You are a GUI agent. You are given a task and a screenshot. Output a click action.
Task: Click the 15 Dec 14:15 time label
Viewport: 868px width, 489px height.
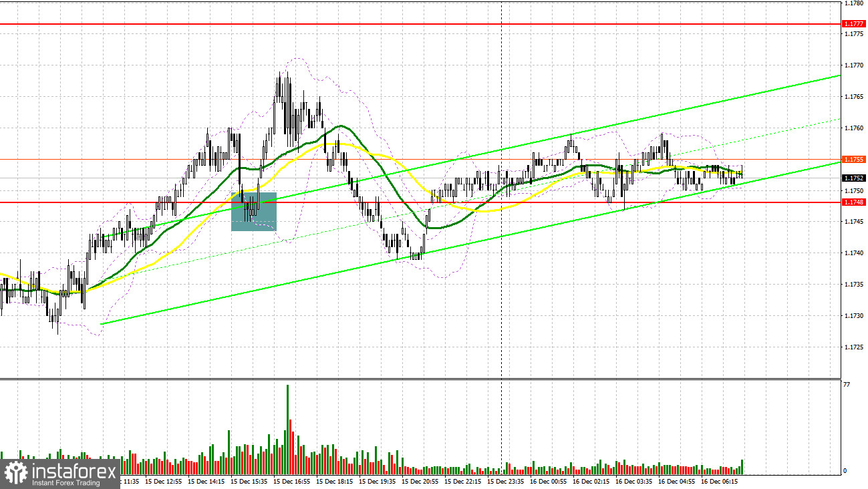pos(205,481)
